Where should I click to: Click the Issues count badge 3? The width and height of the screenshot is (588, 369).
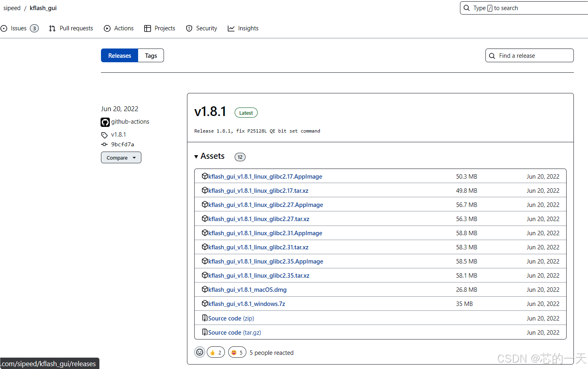34,28
